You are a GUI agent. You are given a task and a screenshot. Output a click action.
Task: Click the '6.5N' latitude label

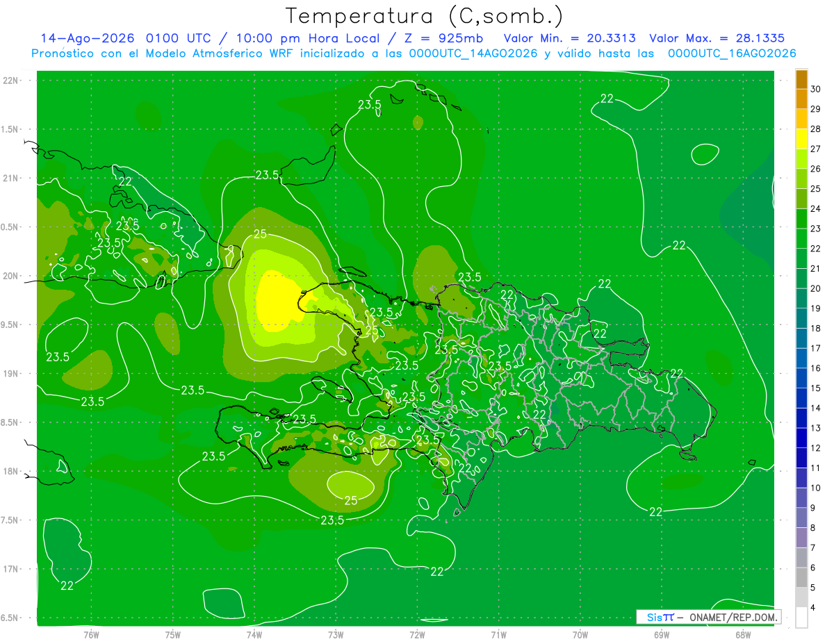pos(10,618)
